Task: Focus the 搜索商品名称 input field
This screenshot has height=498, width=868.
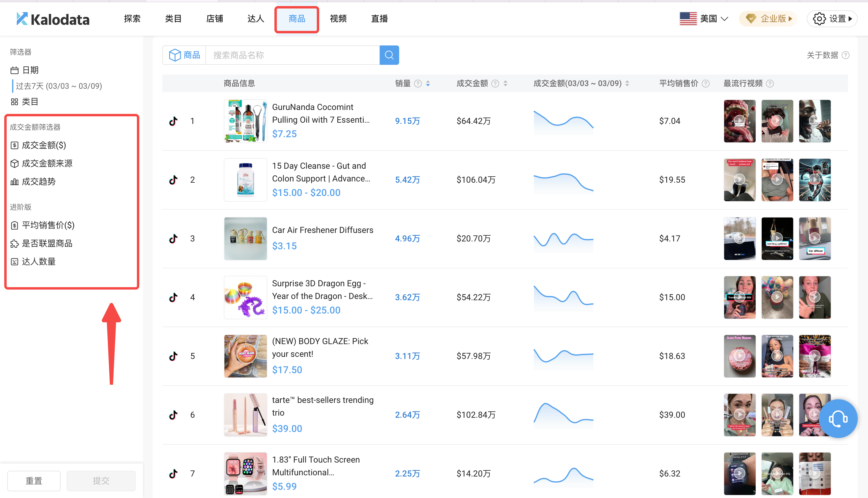Action: coord(292,55)
